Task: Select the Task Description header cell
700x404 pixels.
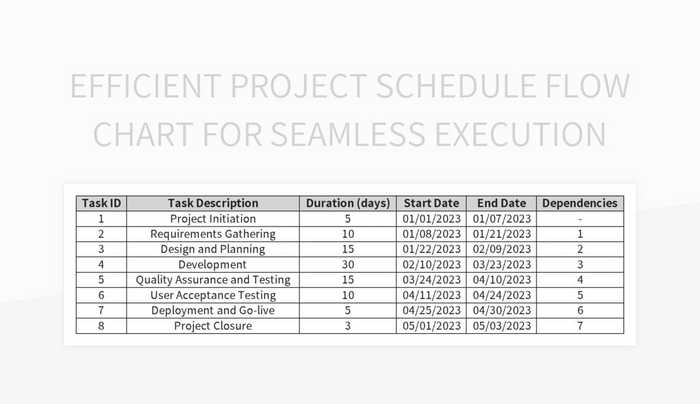Action: (x=213, y=203)
